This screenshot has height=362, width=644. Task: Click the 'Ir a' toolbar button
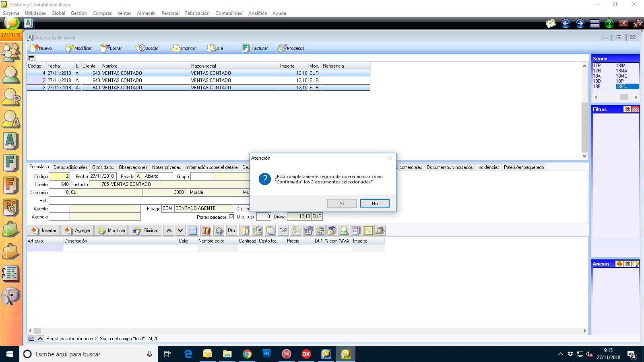[215, 48]
